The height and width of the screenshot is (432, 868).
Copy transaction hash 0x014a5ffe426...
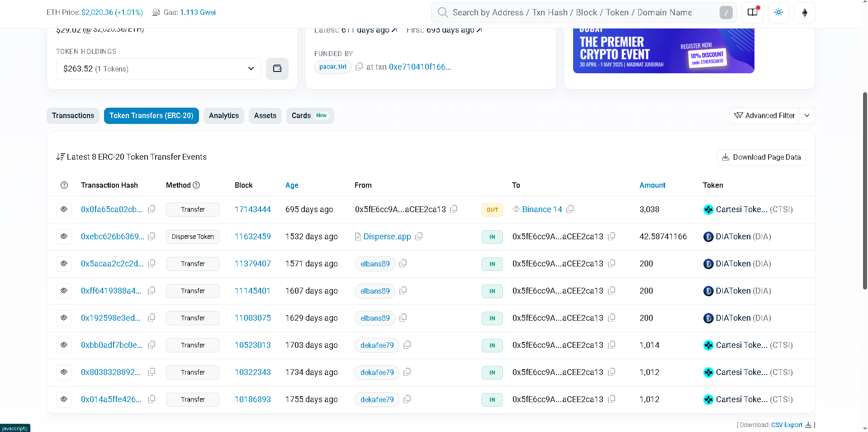[x=152, y=399]
